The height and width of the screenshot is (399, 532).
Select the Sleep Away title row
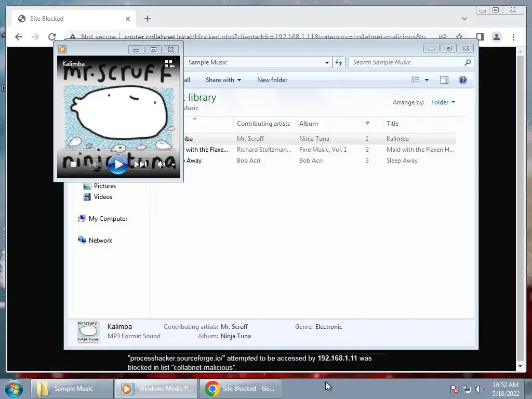coord(402,161)
